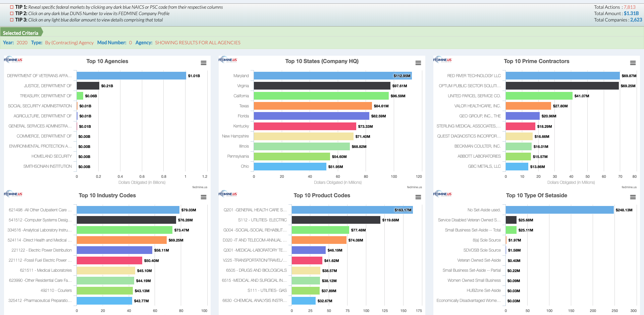The height and width of the screenshot is (315, 644).
Task: Select the New Hampshire $71.40M bar
Action: [x=304, y=136]
